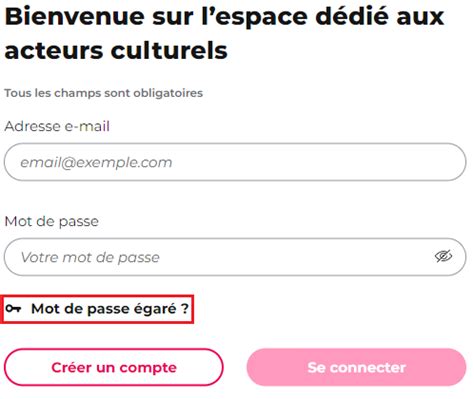Focus the Mot de passe input field
The height and width of the screenshot is (399, 474).
pyautogui.click(x=235, y=257)
